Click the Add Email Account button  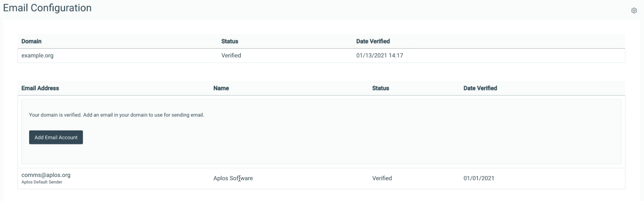(x=56, y=137)
